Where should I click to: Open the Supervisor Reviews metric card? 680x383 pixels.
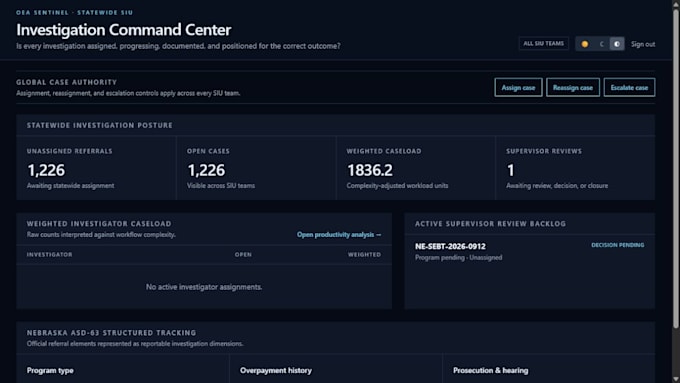click(575, 168)
